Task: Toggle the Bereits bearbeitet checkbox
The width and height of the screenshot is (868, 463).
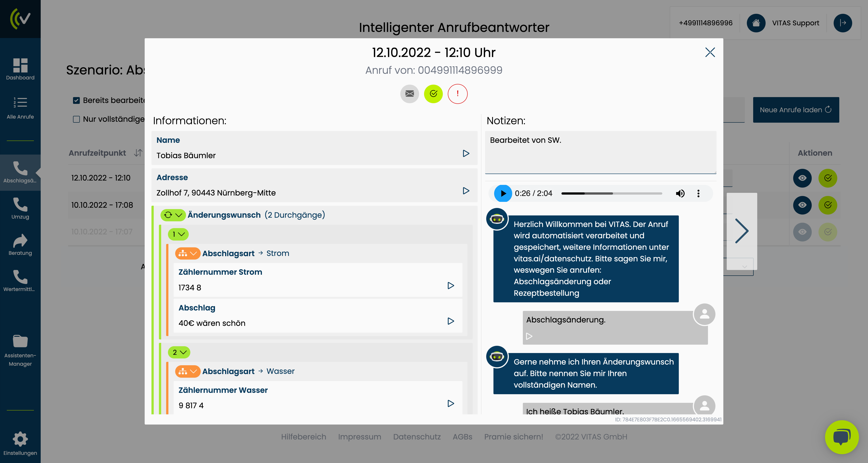Action: tap(76, 100)
